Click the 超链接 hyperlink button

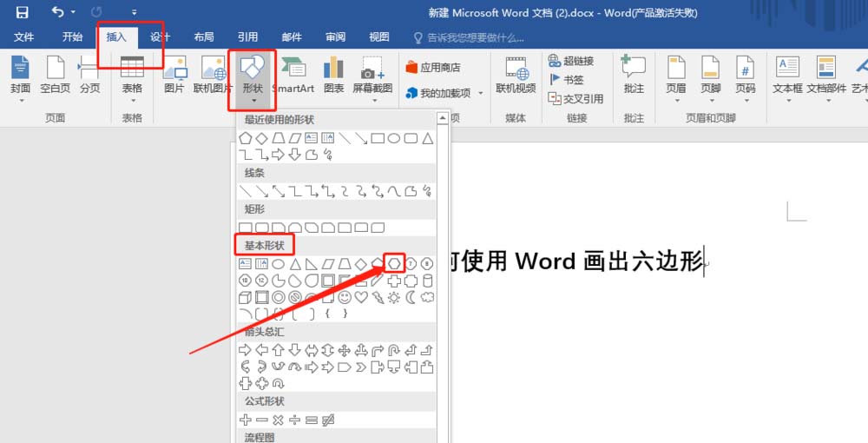click(571, 61)
